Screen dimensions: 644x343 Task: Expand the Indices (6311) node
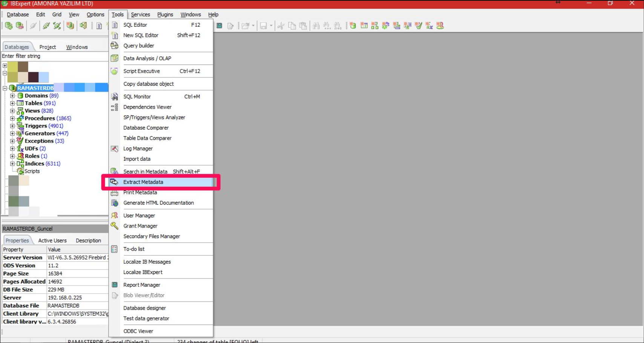[x=12, y=164]
